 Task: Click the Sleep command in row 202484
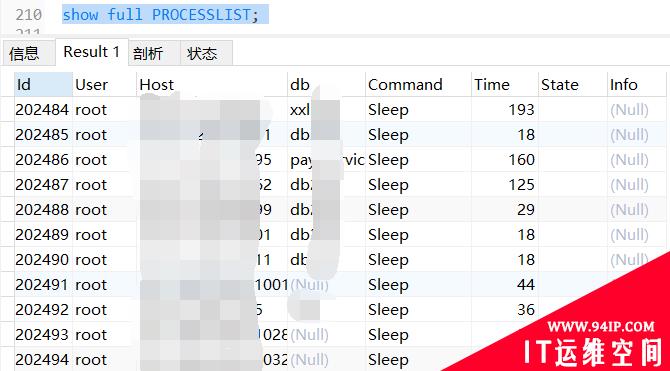point(388,110)
